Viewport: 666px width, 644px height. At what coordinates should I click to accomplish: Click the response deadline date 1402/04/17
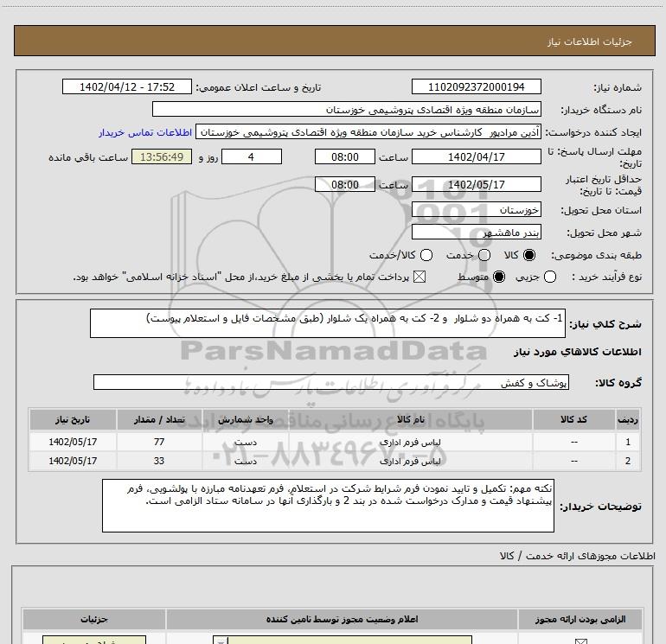[x=476, y=157]
